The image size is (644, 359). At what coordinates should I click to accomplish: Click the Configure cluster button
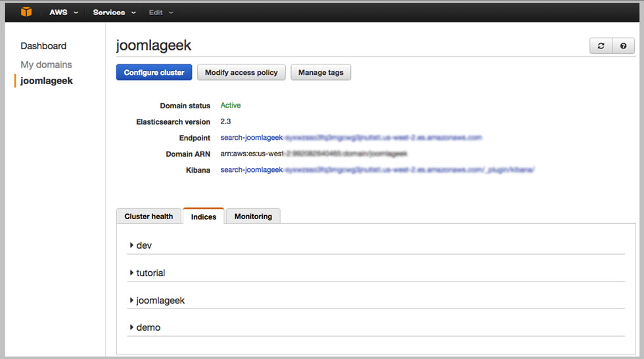[154, 72]
